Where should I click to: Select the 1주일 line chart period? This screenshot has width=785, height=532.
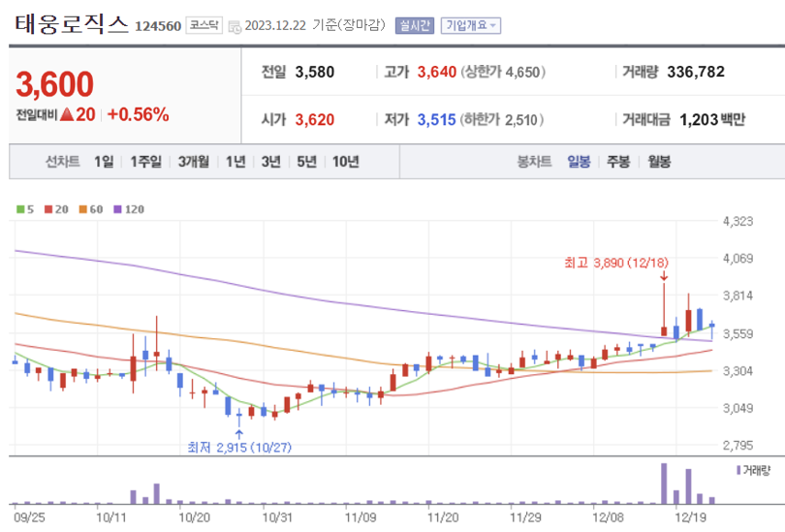(145, 162)
